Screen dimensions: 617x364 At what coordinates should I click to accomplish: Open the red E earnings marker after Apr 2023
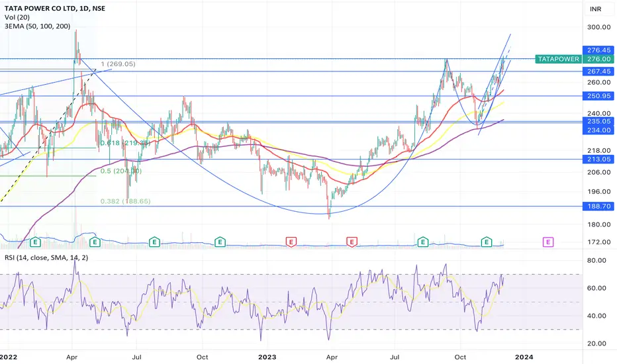pyautogui.click(x=352, y=242)
